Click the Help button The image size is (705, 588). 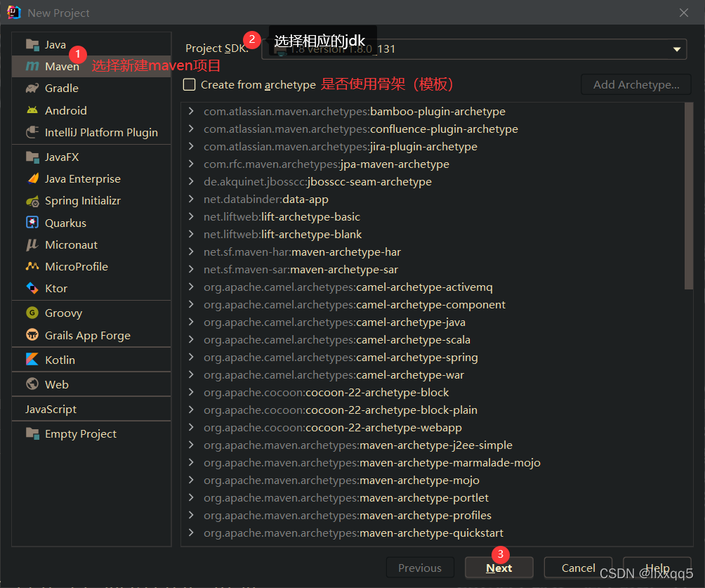(x=657, y=568)
